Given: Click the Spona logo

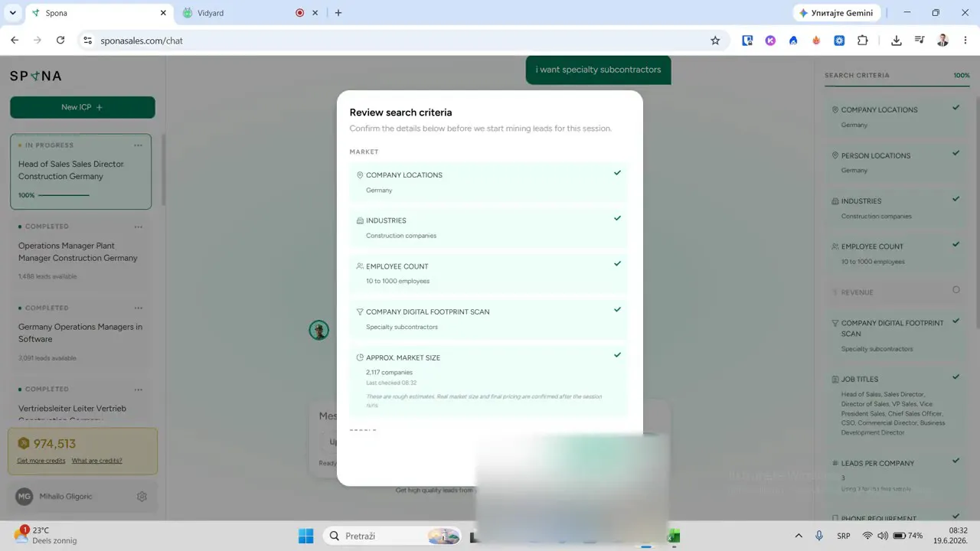Looking at the screenshot, I should click(35, 76).
